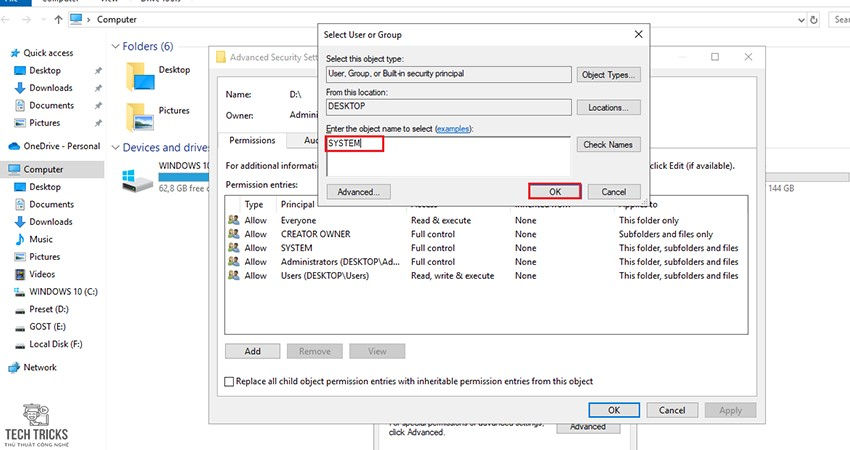The width and height of the screenshot is (850, 450).
Task: Click the Principal column header
Action: (298, 204)
